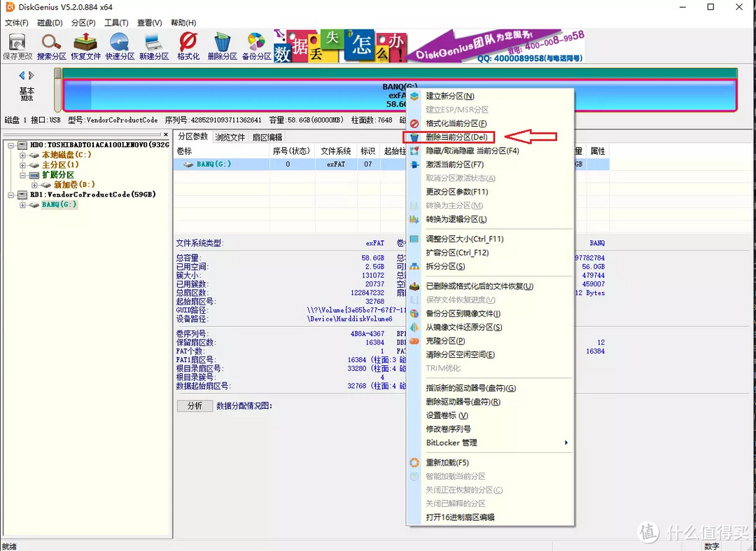This screenshot has width=756, height=551.
Task: Choose 转换为逻辑分区(L) in context menu
Action: coord(490,219)
